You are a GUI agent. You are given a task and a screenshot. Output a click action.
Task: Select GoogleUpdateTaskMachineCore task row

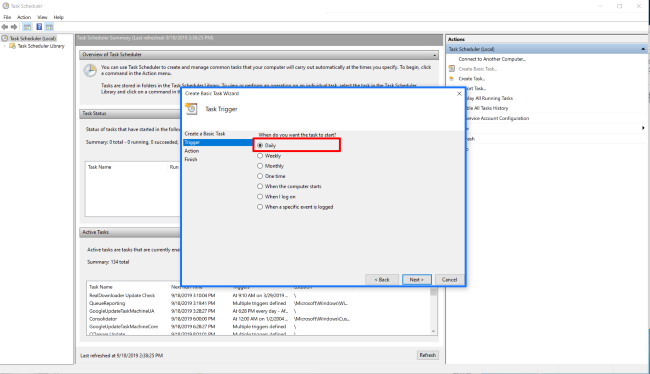(x=259, y=327)
